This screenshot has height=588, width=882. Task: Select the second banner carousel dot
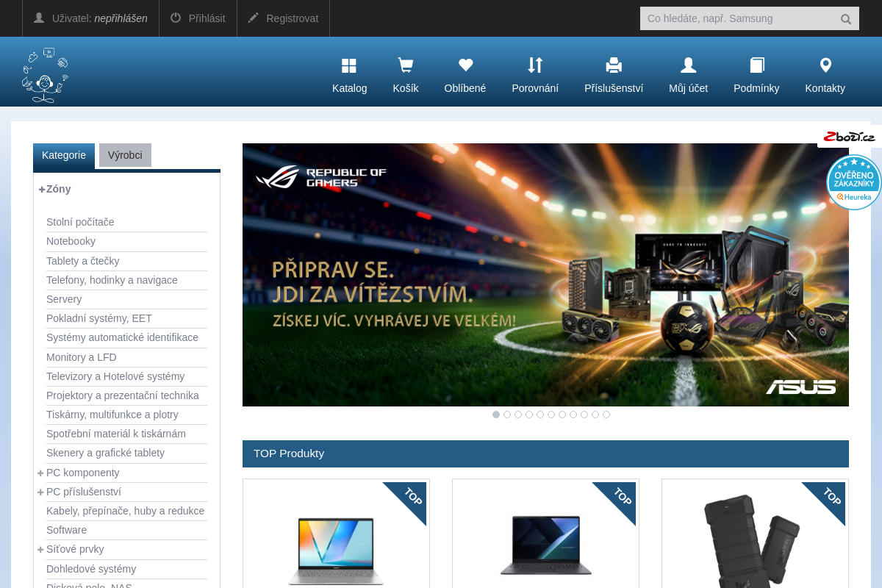pos(507,415)
